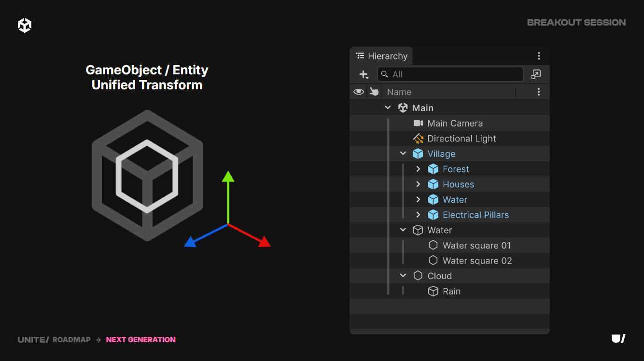Click the Main Camera video icon

click(x=418, y=124)
